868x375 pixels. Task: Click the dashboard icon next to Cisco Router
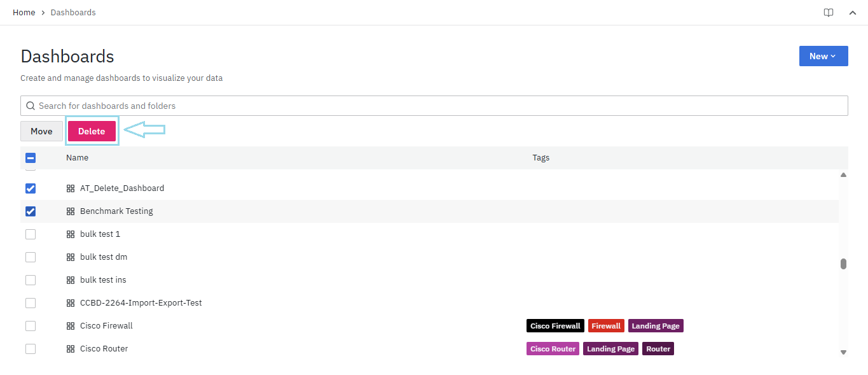tap(71, 349)
